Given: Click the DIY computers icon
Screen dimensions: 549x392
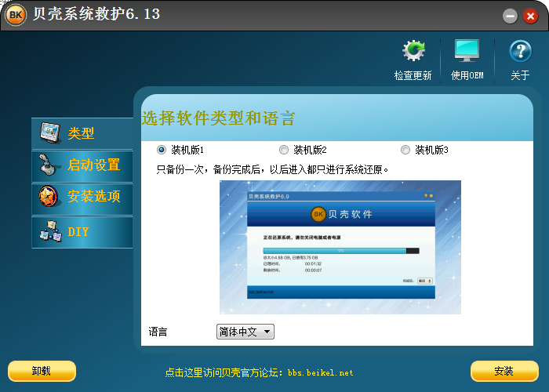Looking at the screenshot, I should (x=50, y=231).
